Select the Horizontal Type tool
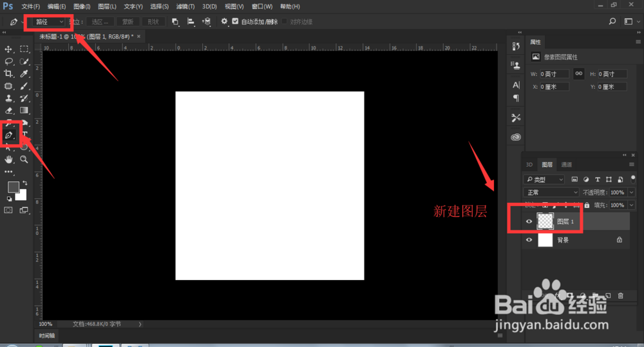Screen dimensions: 644x347 pos(24,135)
